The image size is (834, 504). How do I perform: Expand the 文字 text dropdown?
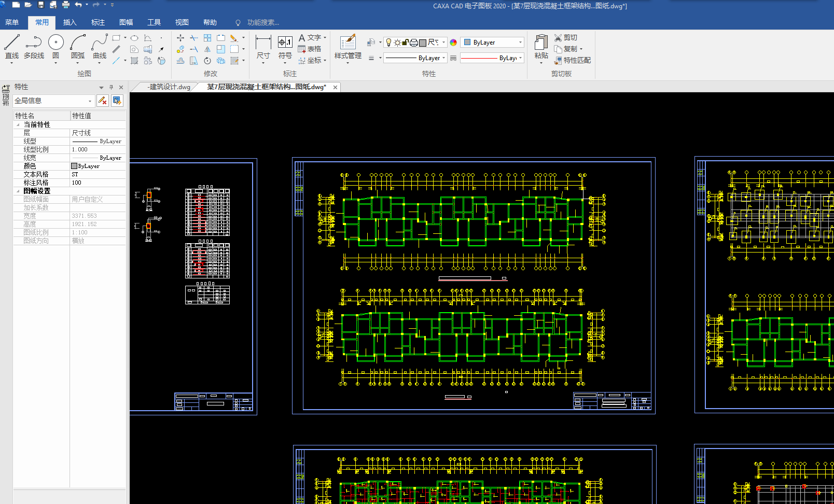tap(325, 38)
